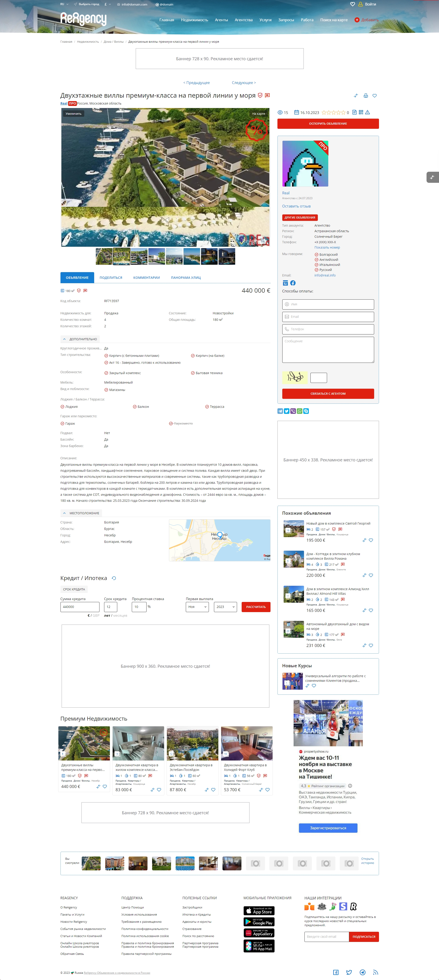This screenshot has width=439, height=980.
Task: Open the agency's Facebook page icon
Action: pos(293,283)
